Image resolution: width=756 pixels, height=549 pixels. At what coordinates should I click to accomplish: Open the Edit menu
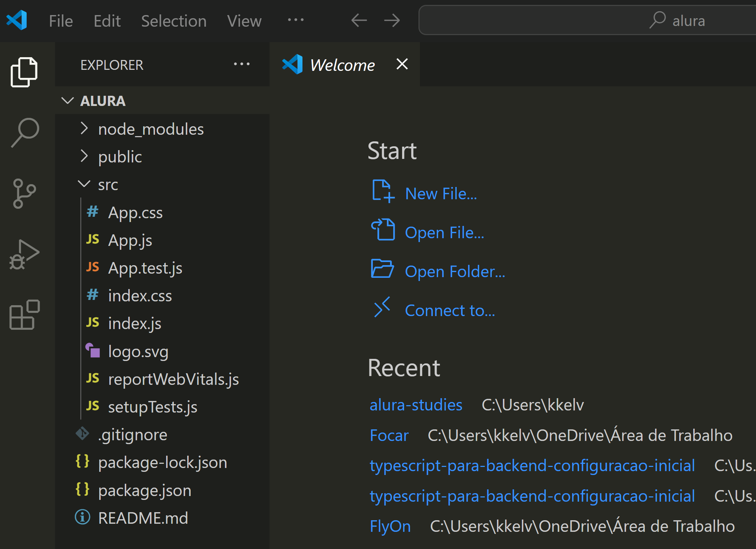(107, 21)
